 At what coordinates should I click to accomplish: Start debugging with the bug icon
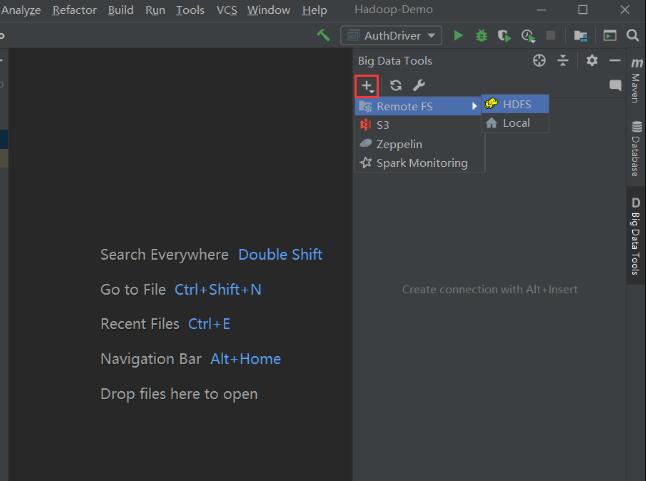click(x=481, y=36)
